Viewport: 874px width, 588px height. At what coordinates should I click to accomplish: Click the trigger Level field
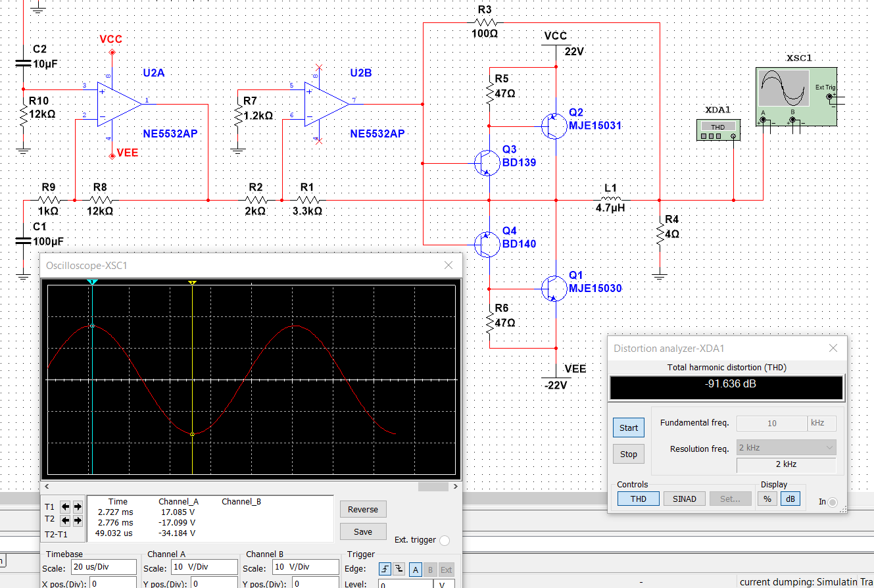pyautogui.click(x=404, y=584)
